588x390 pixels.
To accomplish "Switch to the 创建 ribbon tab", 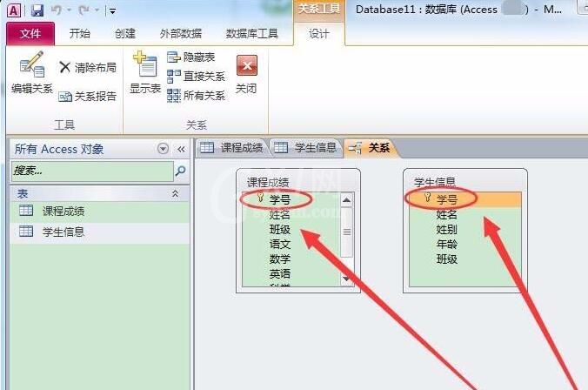I will [125, 34].
